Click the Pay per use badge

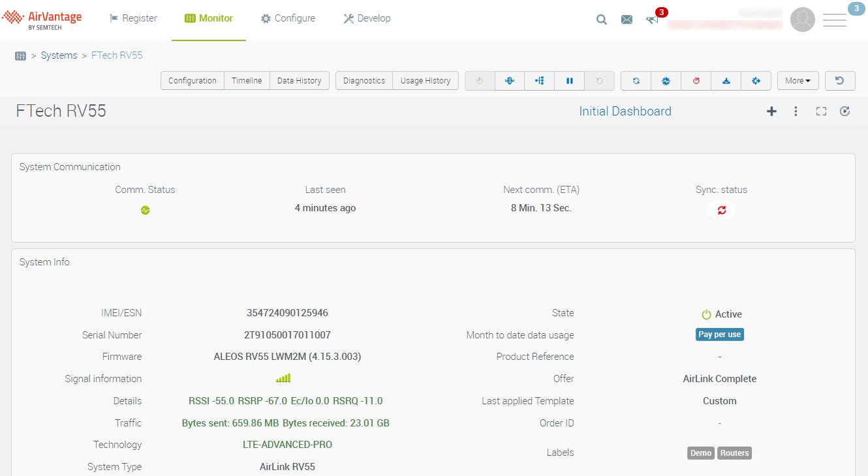(719, 335)
